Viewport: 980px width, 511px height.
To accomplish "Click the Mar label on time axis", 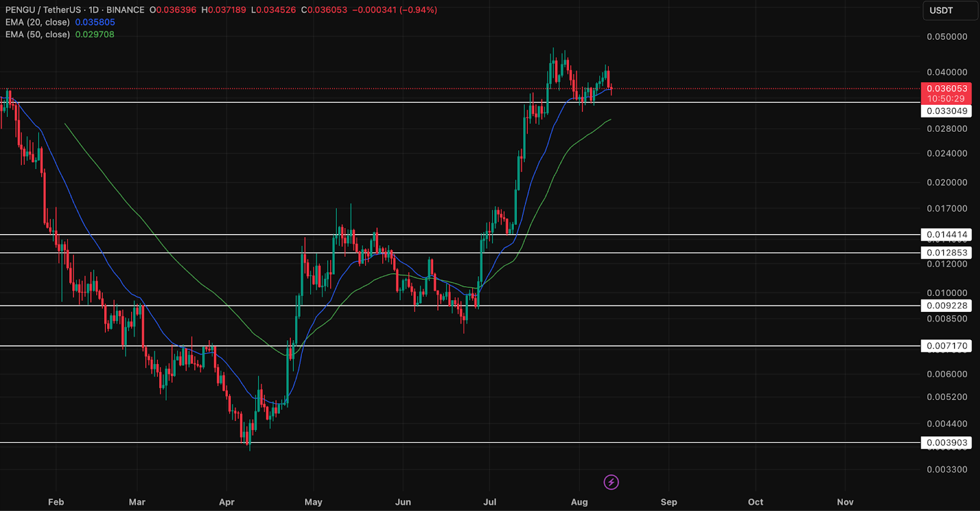I will click(137, 502).
